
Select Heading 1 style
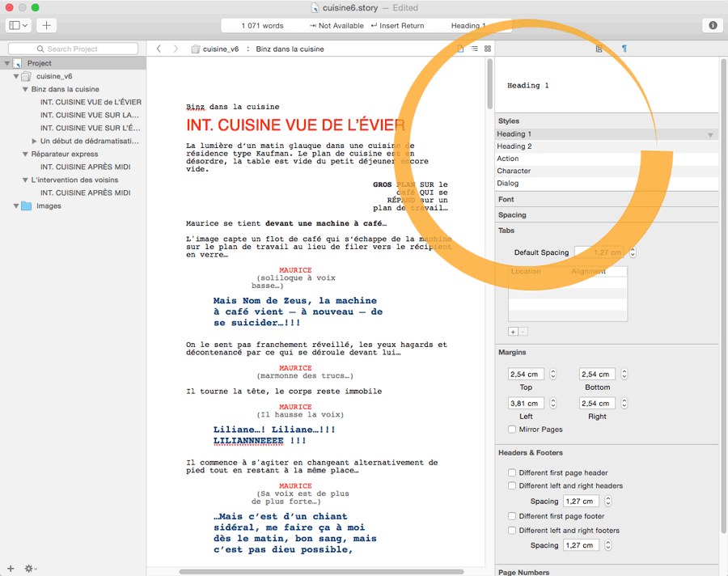click(607, 133)
